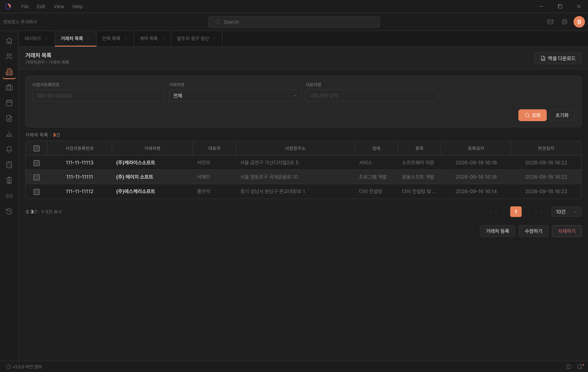Select the highlighted building (거래처) sidebar icon
Viewport: 588px width, 372px height.
tap(9, 72)
